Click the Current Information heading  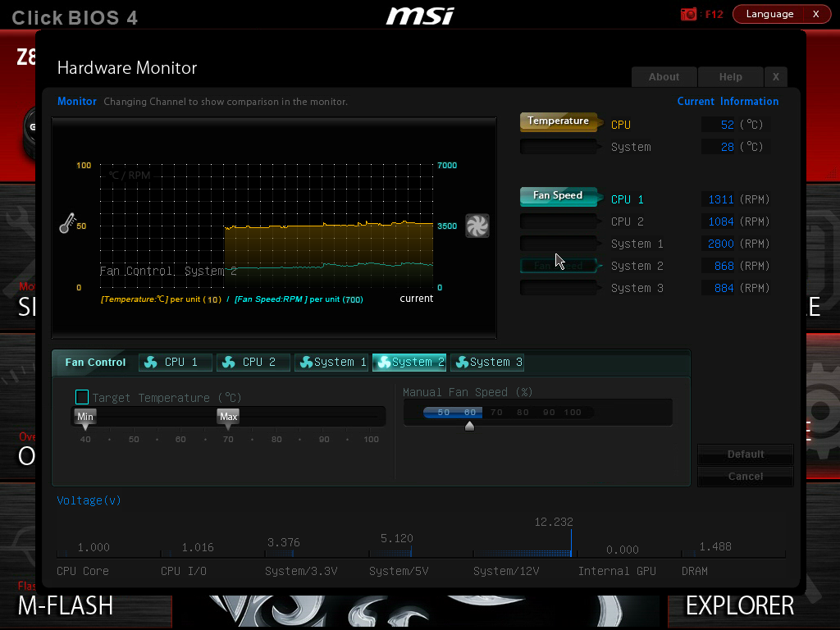point(728,101)
